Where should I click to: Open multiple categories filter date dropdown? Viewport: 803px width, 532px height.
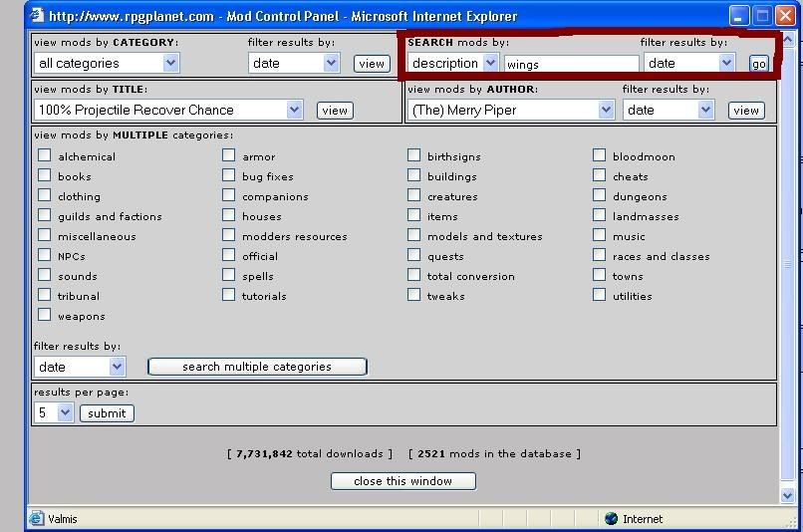(80, 367)
